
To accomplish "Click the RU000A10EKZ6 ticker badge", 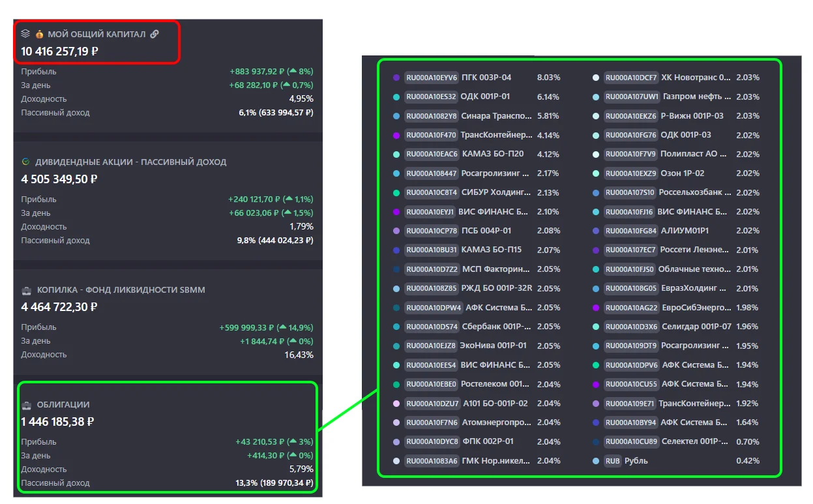I will tap(630, 116).
